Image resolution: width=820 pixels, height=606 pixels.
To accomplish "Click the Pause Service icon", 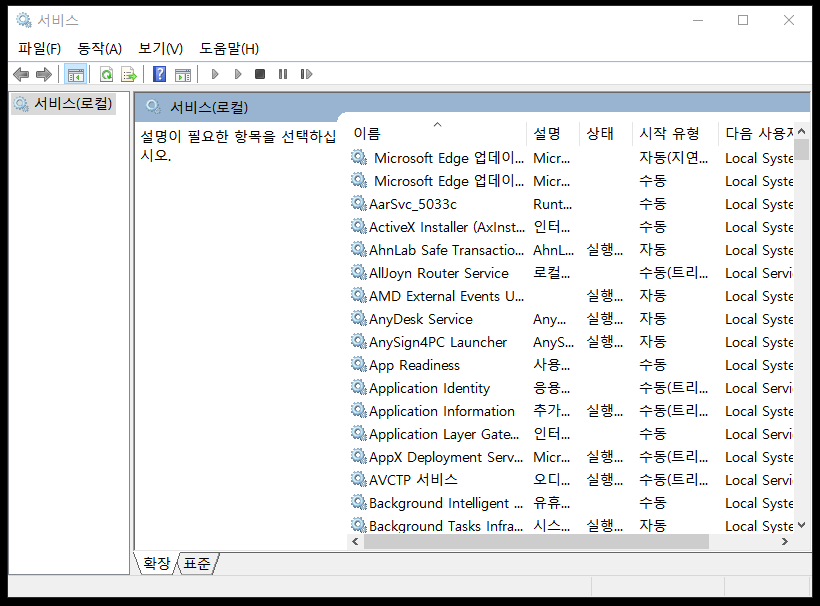I will [283, 74].
